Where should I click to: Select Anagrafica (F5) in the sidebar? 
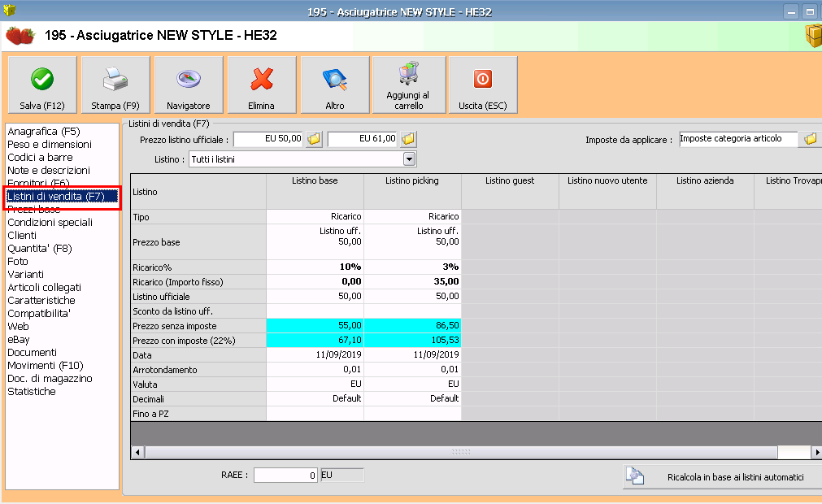pyautogui.click(x=44, y=131)
